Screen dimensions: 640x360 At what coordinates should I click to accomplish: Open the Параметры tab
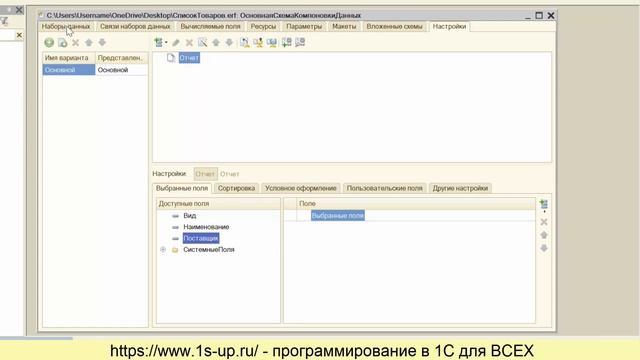304,27
